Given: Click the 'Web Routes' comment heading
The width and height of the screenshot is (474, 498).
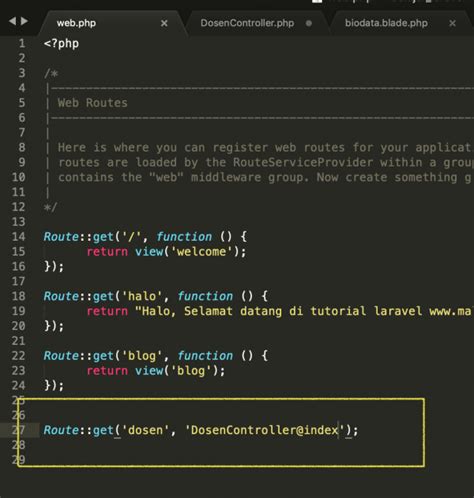Looking at the screenshot, I should [92, 103].
